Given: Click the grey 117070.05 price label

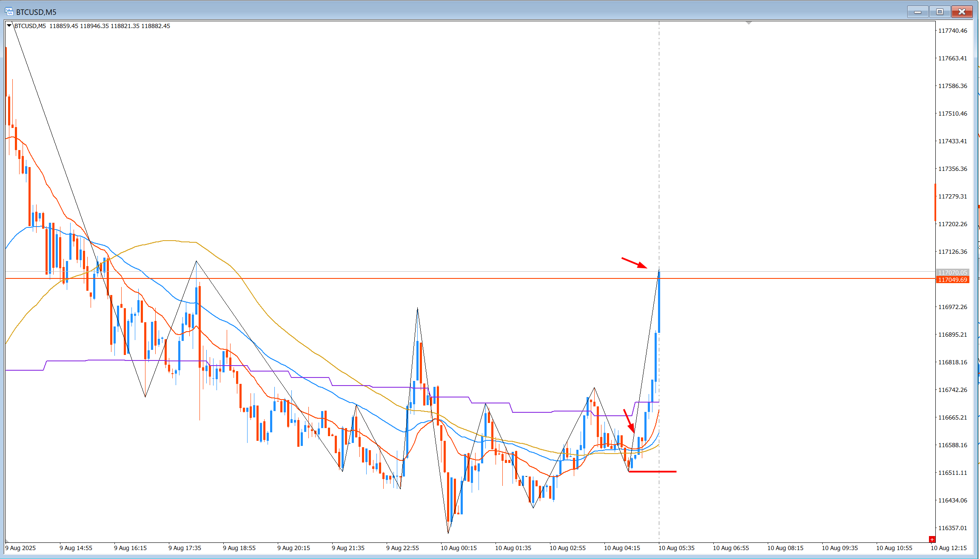Looking at the screenshot, I should pyautogui.click(x=952, y=272).
